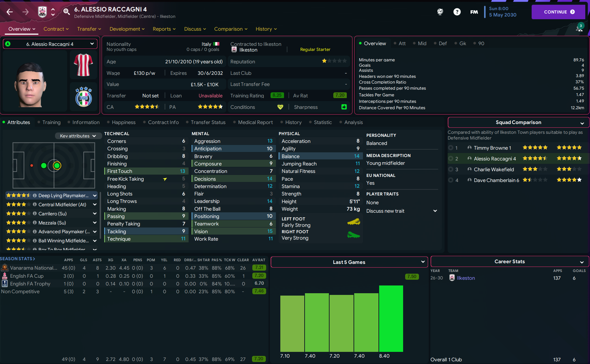Click the English FA Trophy competition logo

(5, 284)
